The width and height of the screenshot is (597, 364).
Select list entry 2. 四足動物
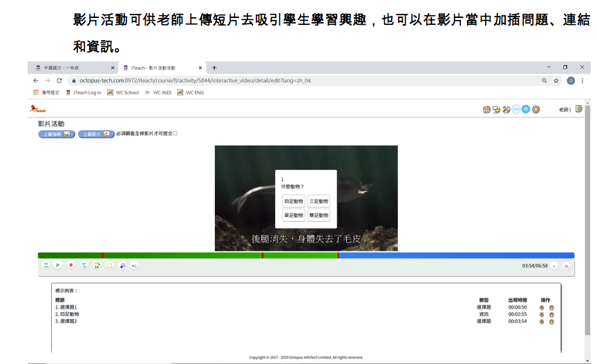click(68, 314)
